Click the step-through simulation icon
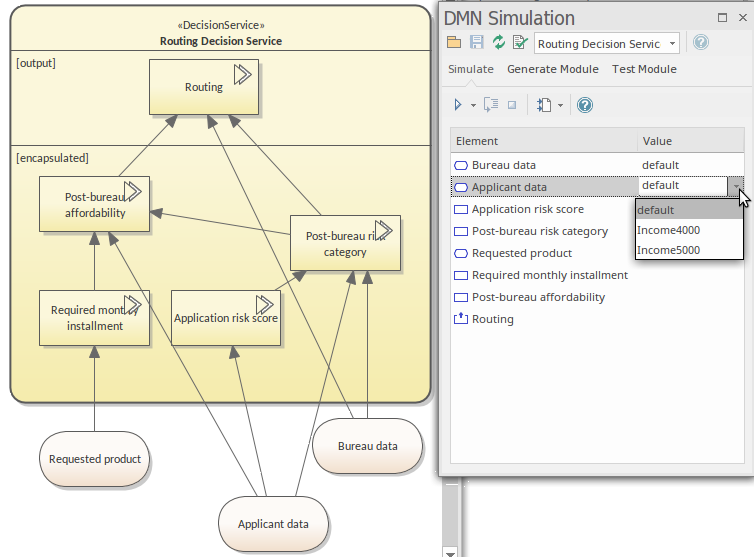 [x=490, y=105]
